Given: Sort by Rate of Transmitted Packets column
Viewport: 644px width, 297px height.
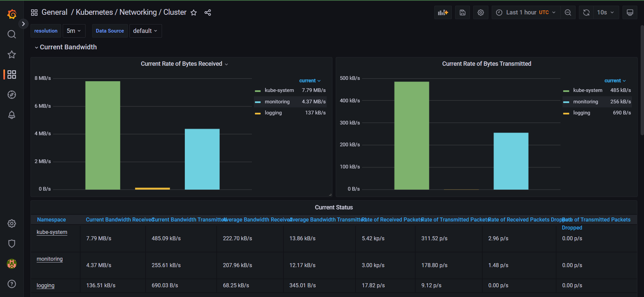Looking at the screenshot, I should [455, 219].
